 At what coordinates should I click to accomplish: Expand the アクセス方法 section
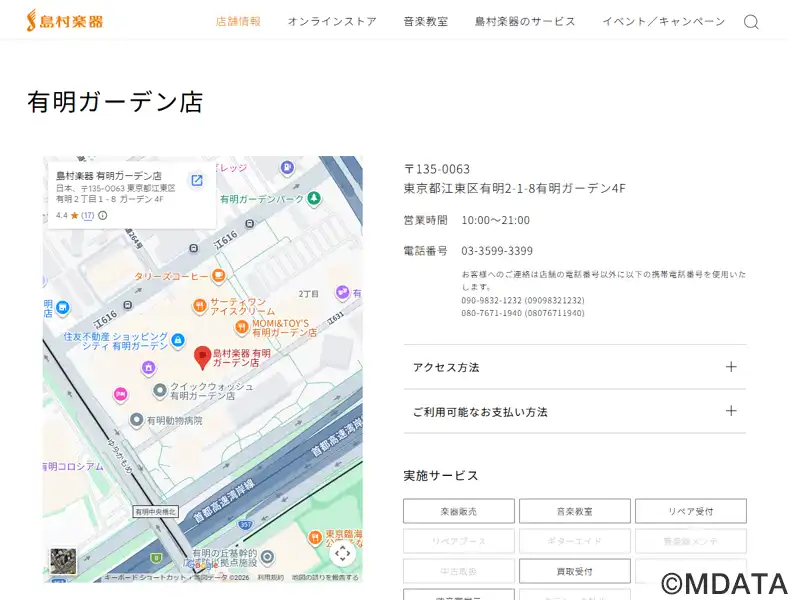tap(574, 367)
